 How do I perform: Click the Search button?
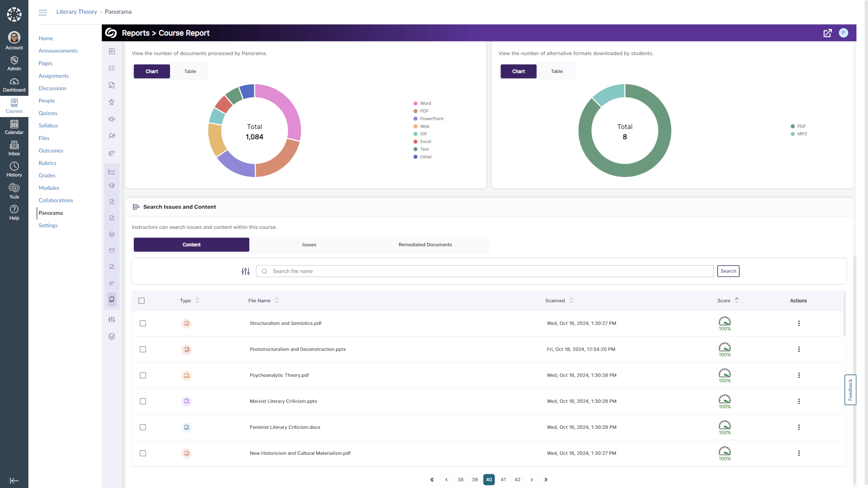[x=728, y=271]
